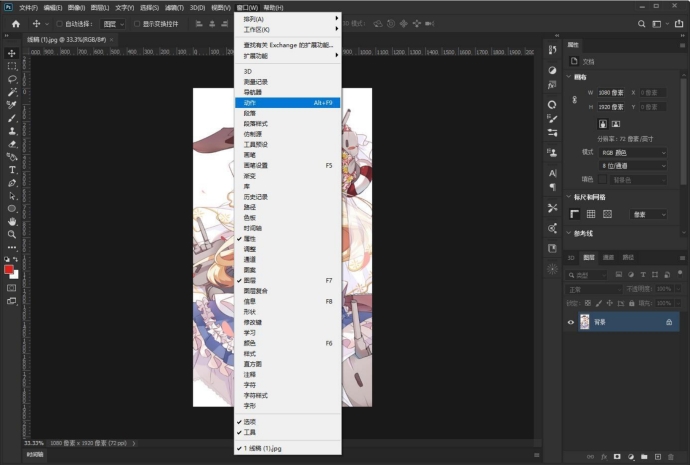690x465 pixels.
Task: Click the grid icon under 标尺和网格
Action: (591, 214)
